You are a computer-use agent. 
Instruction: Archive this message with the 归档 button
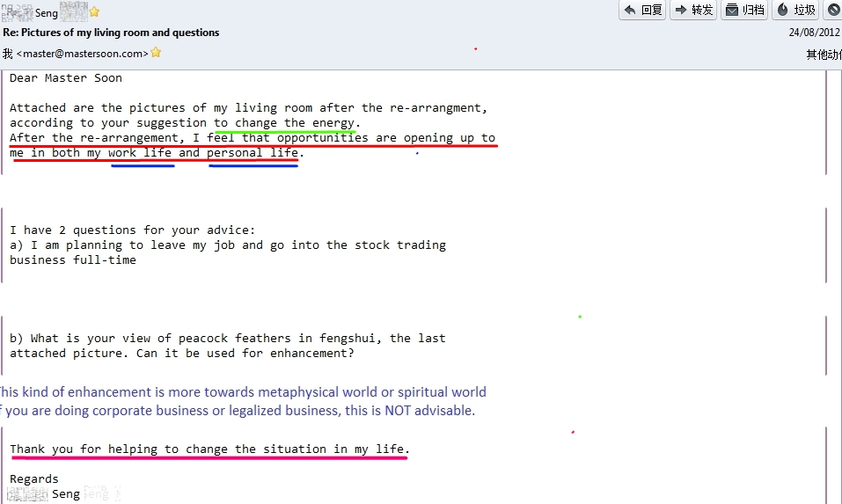(x=744, y=10)
